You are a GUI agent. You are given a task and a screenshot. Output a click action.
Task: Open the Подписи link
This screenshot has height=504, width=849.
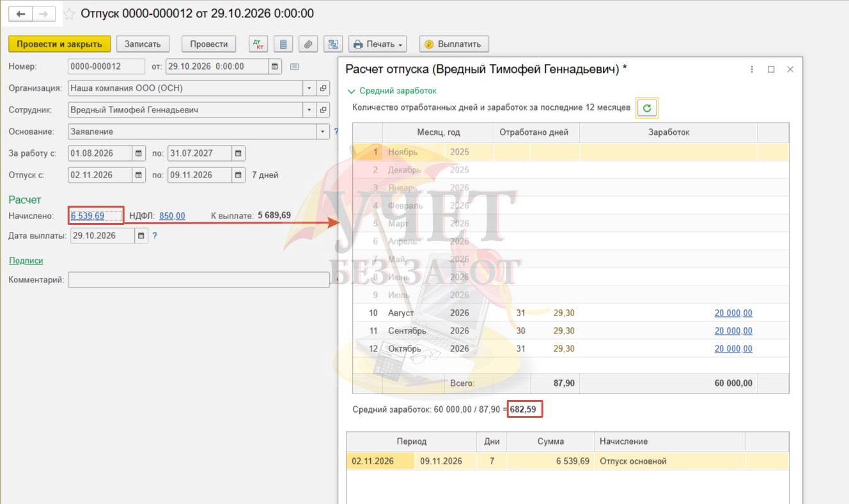(x=26, y=261)
